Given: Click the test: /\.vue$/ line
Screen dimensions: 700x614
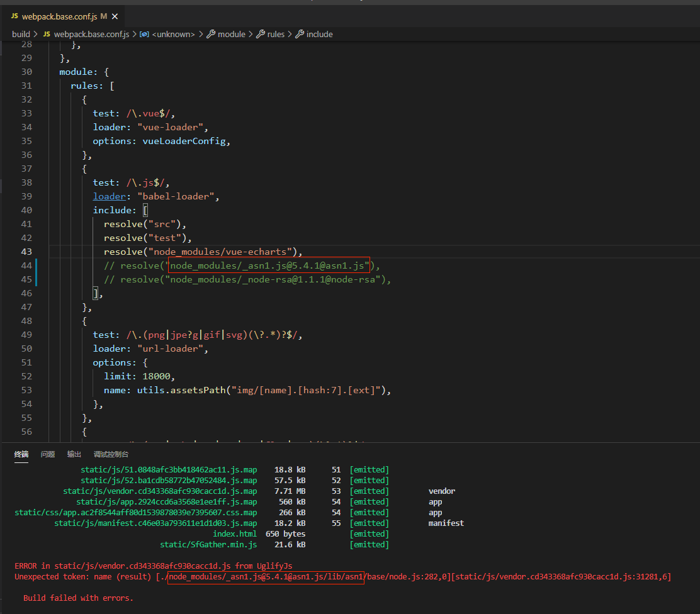Looking at the screenshot, I should (x=134, y=113).
